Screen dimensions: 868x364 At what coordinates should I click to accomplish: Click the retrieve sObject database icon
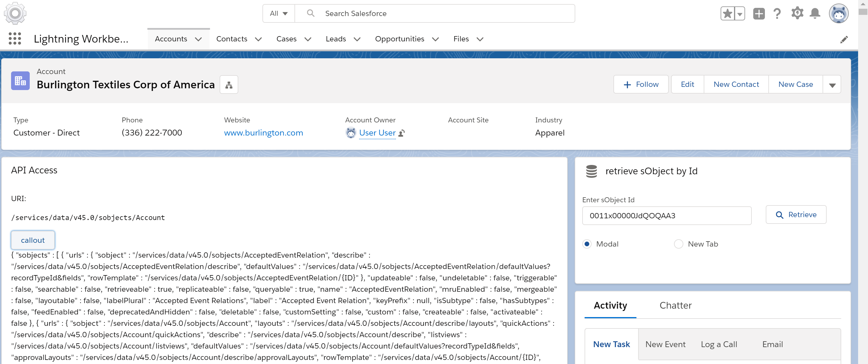[x=591, y=171]
